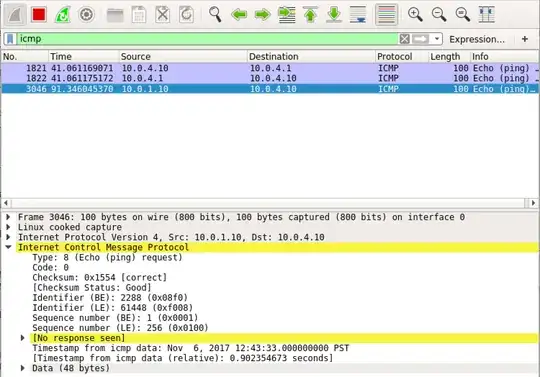Select the relative timestamp 0.902354673 line

click(183, 358)
